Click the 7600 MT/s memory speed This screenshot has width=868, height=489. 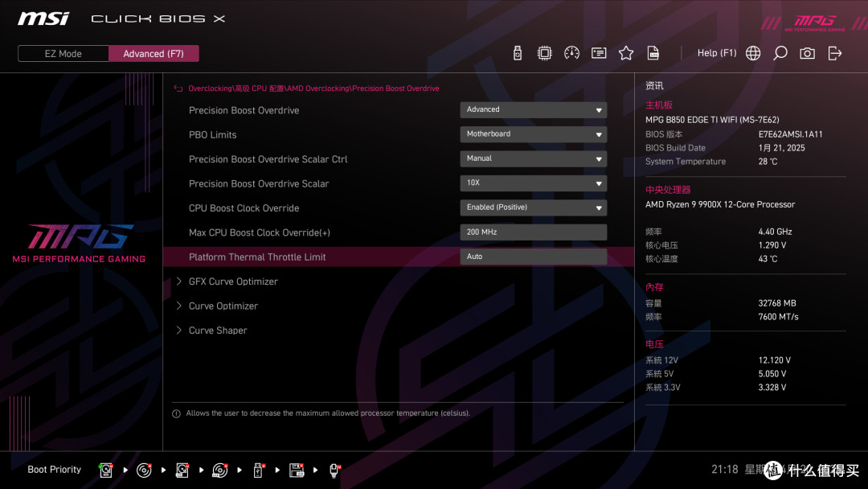click(x=778, y=317)
